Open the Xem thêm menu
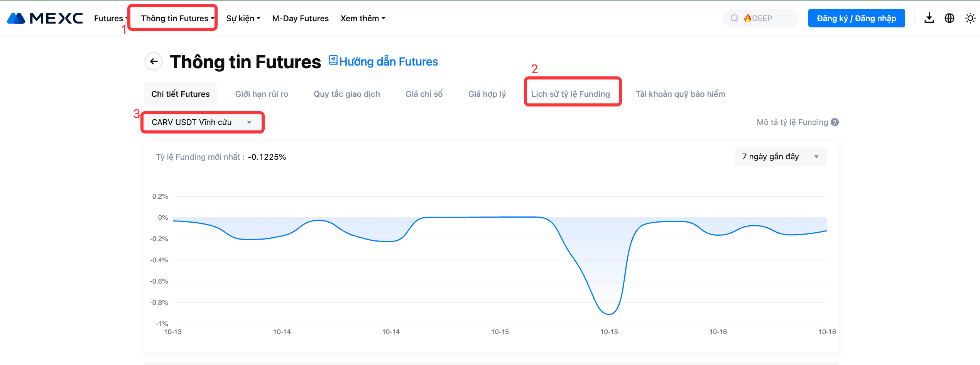 pos(363,18)
